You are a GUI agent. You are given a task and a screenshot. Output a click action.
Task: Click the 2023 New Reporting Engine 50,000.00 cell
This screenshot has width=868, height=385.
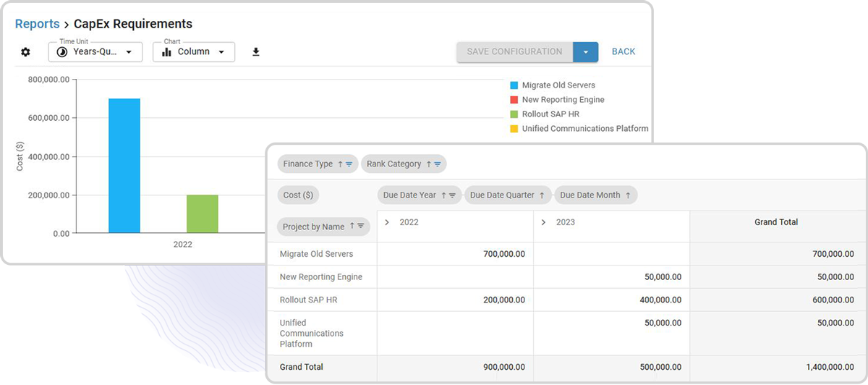611,277
